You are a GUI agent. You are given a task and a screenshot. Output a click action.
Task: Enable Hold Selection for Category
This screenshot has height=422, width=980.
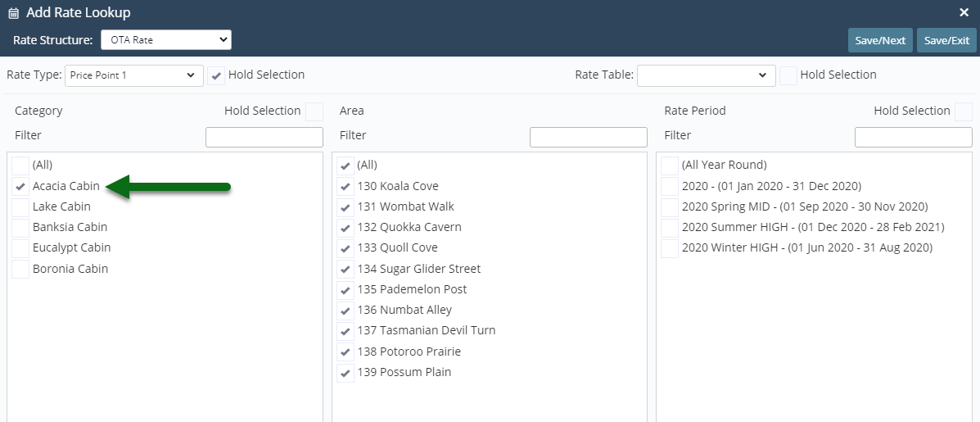point(314,112)
